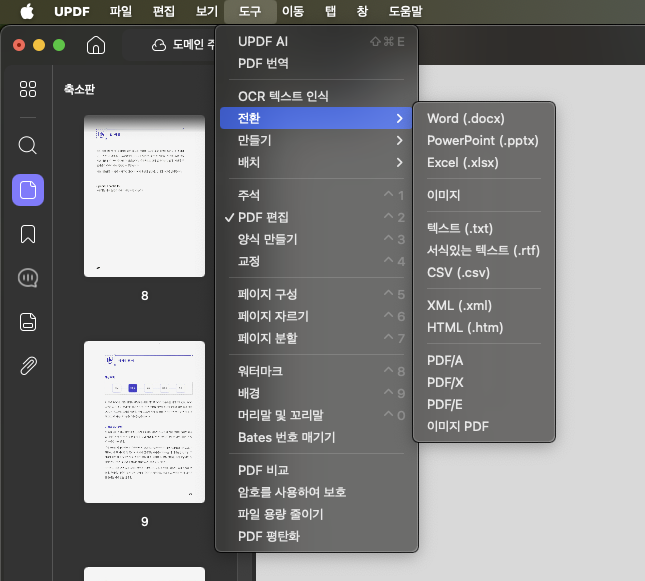Open the 파일 menu
This screenshot has height=581, width=645.
tap(121, 11)
